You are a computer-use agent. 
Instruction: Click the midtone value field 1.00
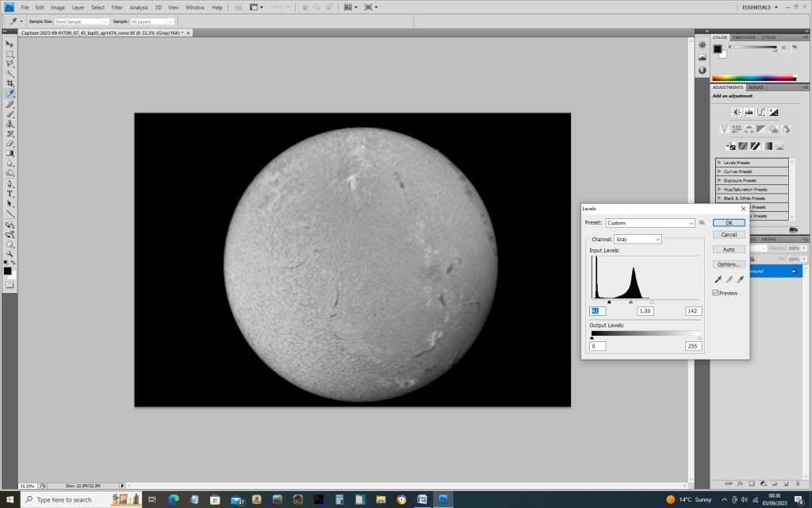point(645,311)
